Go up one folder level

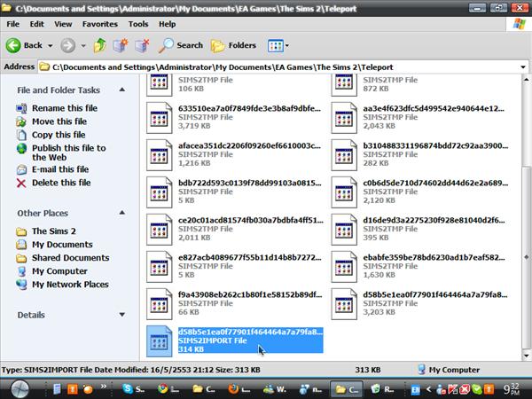[99, 45]
